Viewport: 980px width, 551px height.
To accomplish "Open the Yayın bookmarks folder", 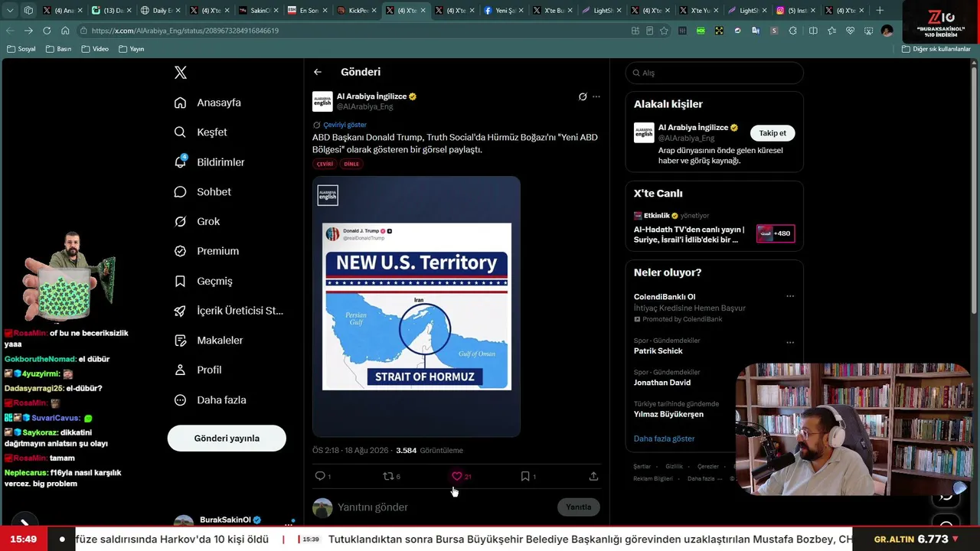I will (x=132, y=49).
